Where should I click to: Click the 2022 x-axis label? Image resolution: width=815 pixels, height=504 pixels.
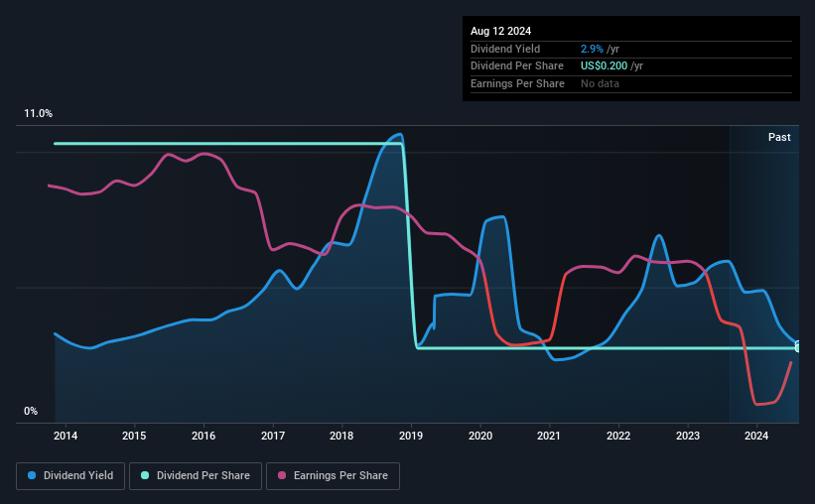[618, 436]
